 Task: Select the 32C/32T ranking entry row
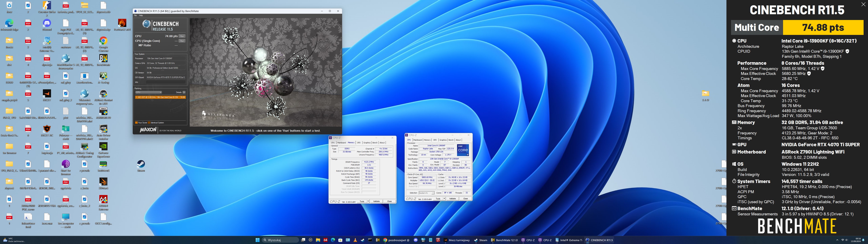click(160, 97)
